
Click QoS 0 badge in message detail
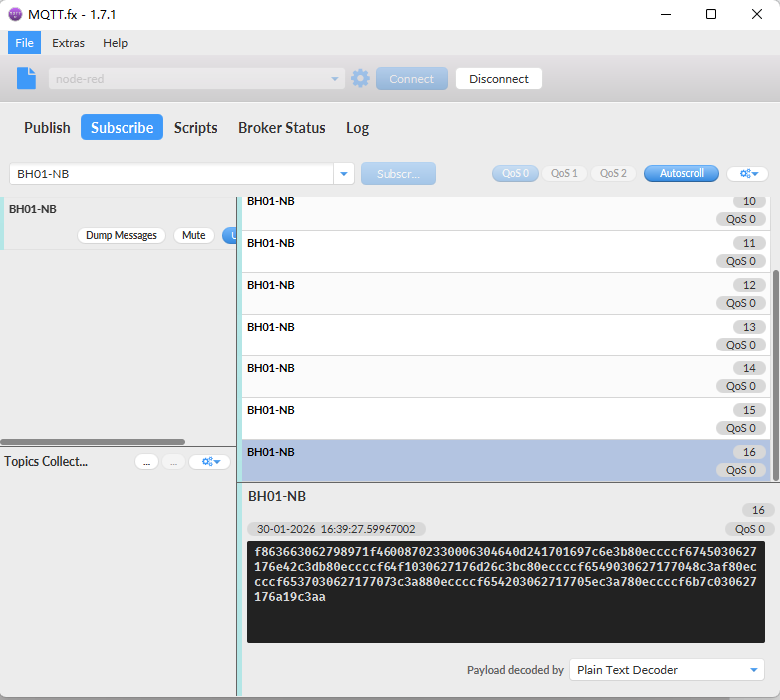pyautogui.click(x=749, y=529)
